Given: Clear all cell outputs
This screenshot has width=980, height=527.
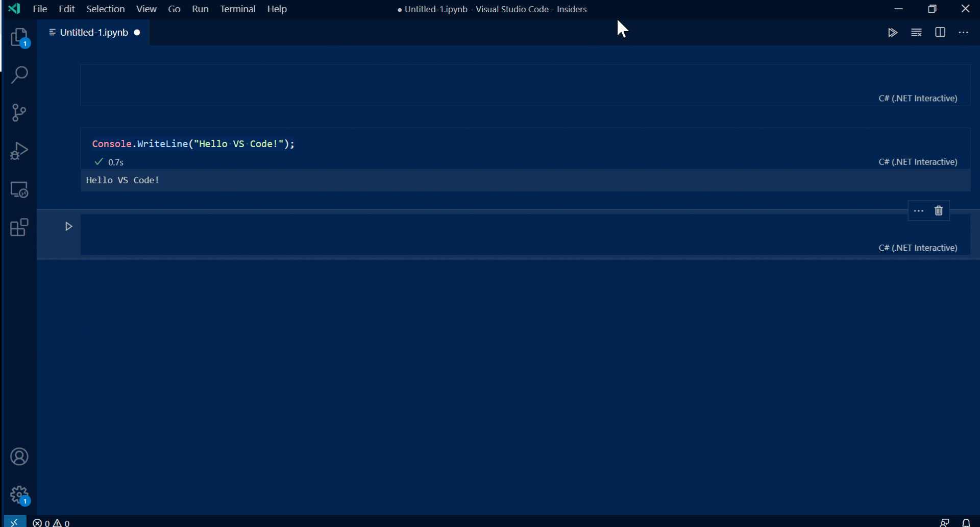Looking at the screenshot, I should click(x=916, y=32).
